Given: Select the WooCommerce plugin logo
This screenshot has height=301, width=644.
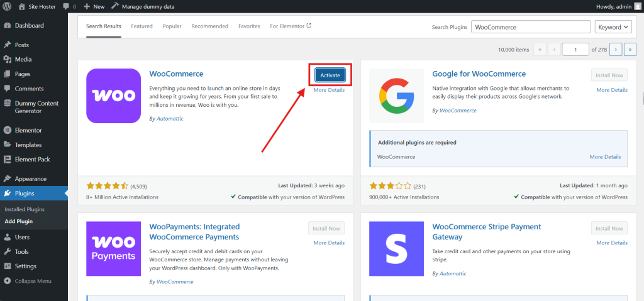Looking at the screenshot, I should pyautogui.click(x=114, y=96).
